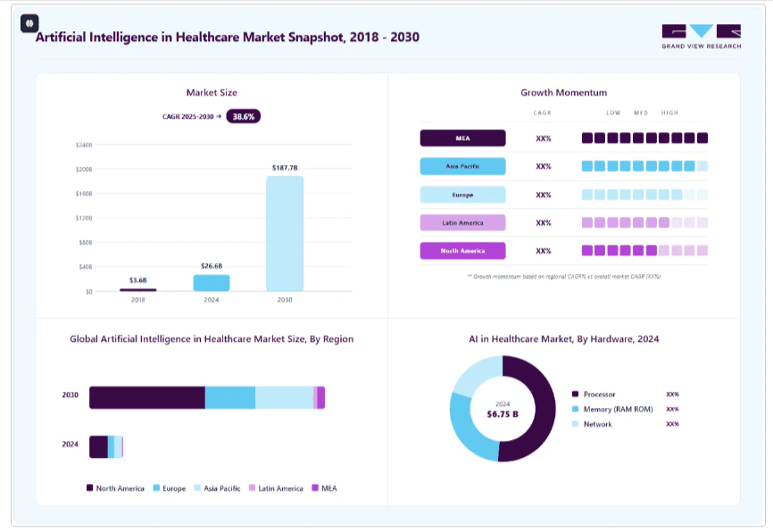Screen dimensions: 773x532
Task: Click the $240B y-axis label
Action: tap(84, 145)
